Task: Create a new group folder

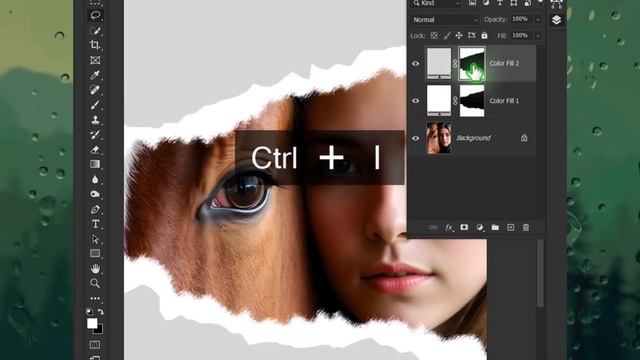Action: pos(495,227)
